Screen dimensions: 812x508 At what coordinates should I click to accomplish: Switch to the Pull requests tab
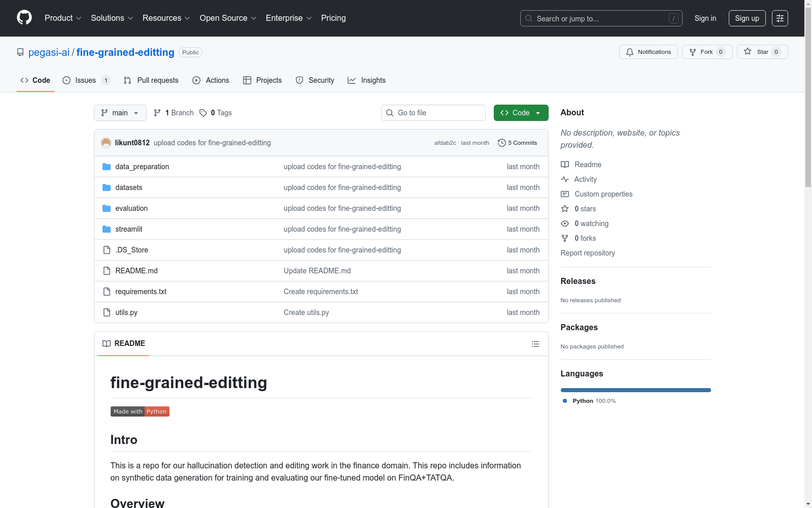pyautogui.click(x=151, y=80)
